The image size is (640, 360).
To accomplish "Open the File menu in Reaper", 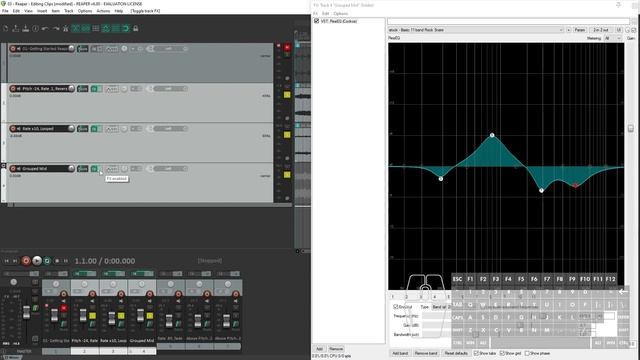I will pos(5,11).
